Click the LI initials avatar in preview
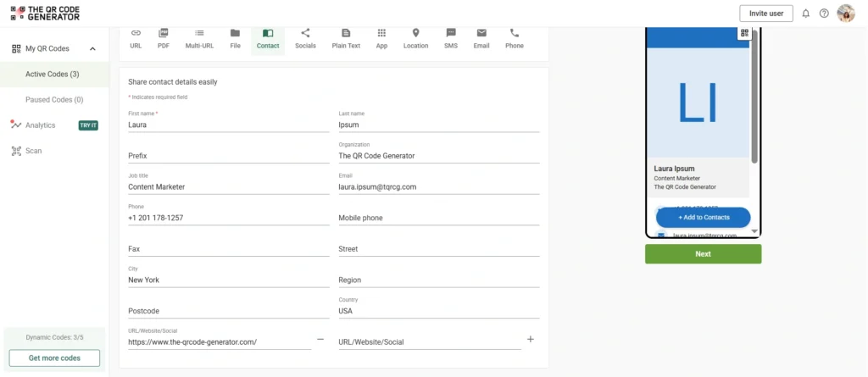 click(x=698, y=103)
